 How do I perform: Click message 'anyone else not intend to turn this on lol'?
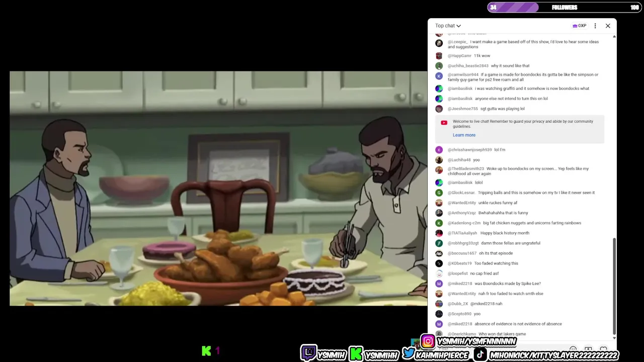coord(511,99)
